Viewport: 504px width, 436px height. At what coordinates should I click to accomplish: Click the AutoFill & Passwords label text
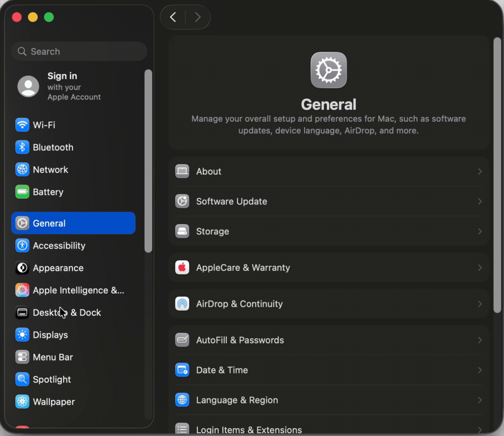click(x=240, y=340)
